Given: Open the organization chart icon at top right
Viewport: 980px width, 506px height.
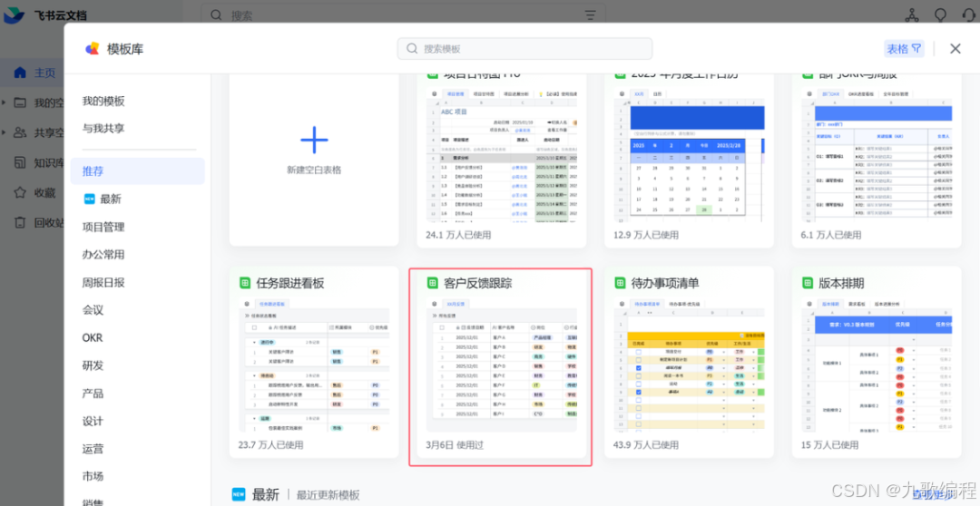Looking at the screenshot, I should pos(912,15).
